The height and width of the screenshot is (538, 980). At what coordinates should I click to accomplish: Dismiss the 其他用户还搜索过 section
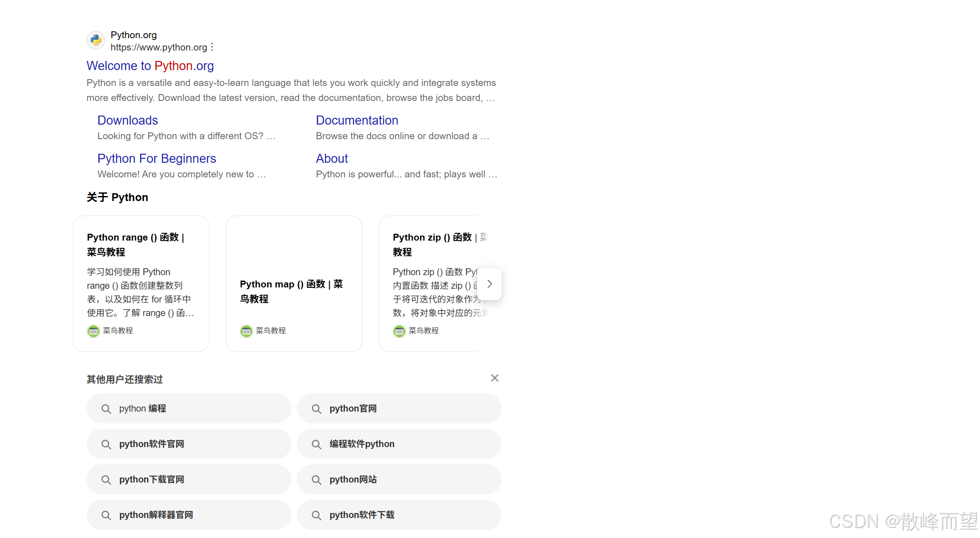pos(495,378)
